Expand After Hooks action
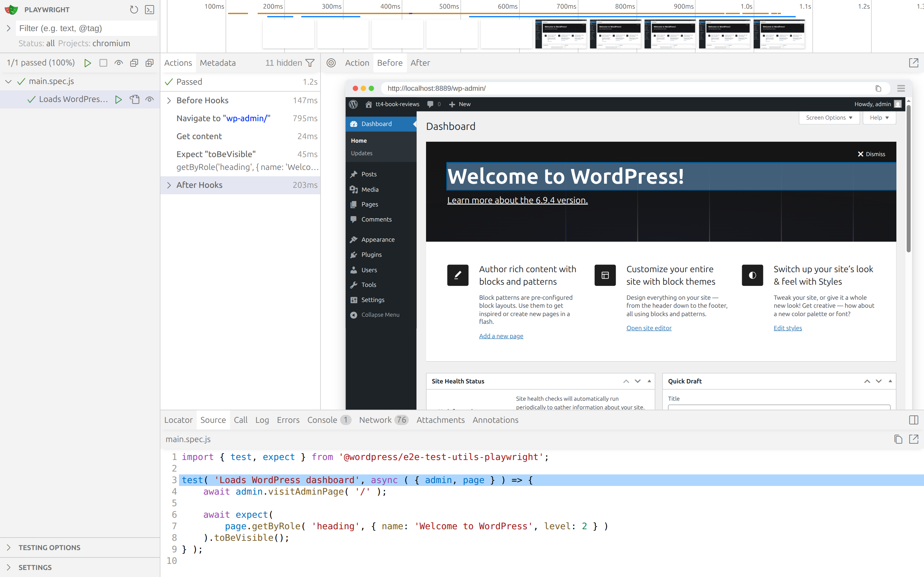 tap(169, 185)
